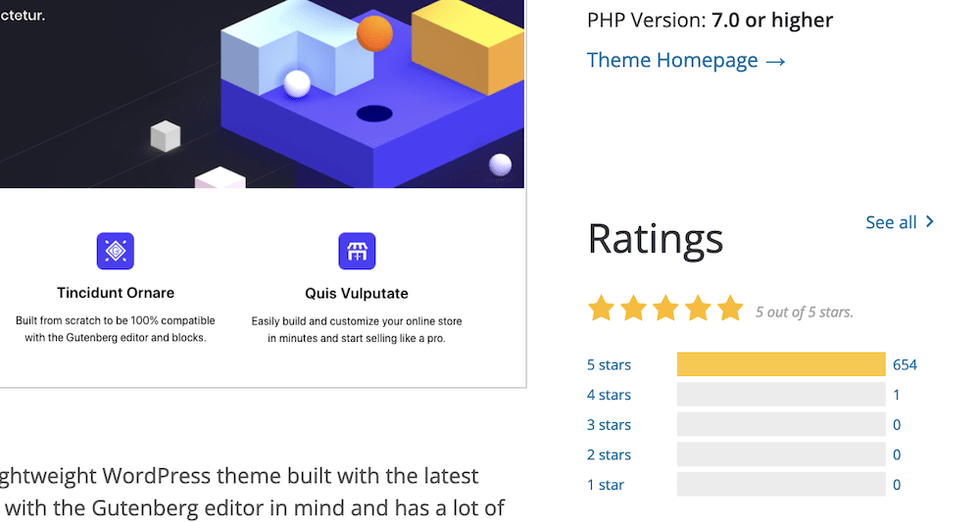Click the filled 5 stars rating bar
This screenshot has height=522, width=980.
(x=781, y=364)
